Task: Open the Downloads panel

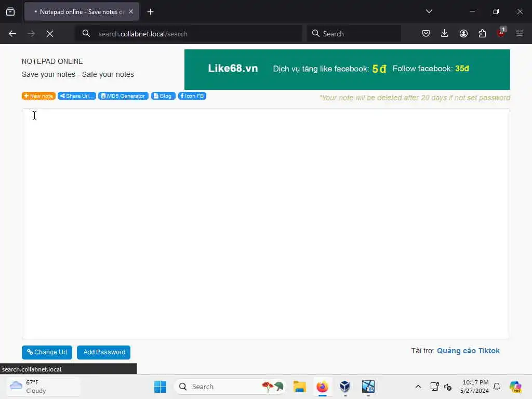Action: point(445,33)
